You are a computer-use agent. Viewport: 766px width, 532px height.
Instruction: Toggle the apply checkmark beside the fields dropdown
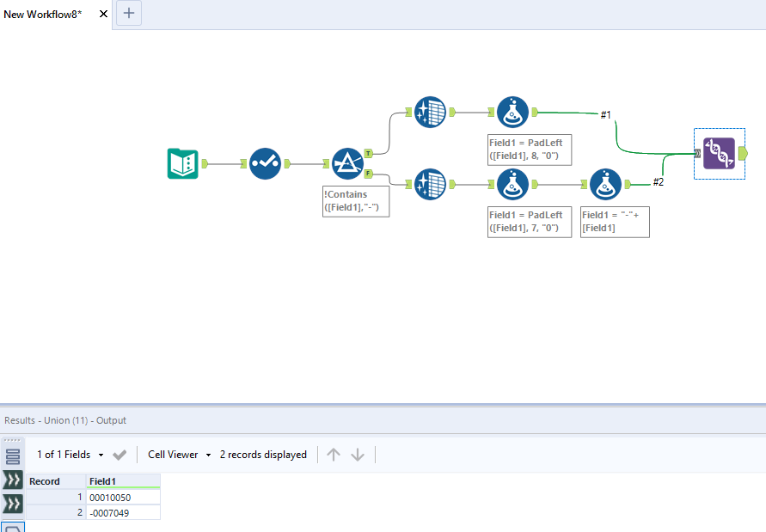pos(119,455)
